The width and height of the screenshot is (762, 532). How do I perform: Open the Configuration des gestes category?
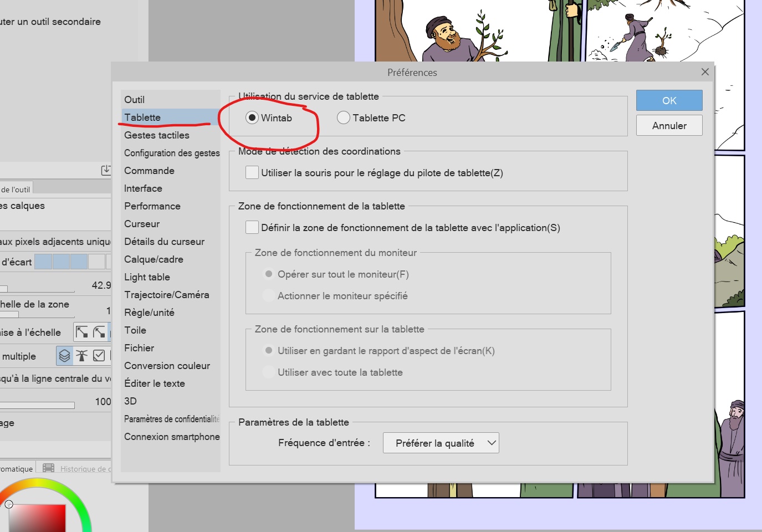click(x=171, y=153)
